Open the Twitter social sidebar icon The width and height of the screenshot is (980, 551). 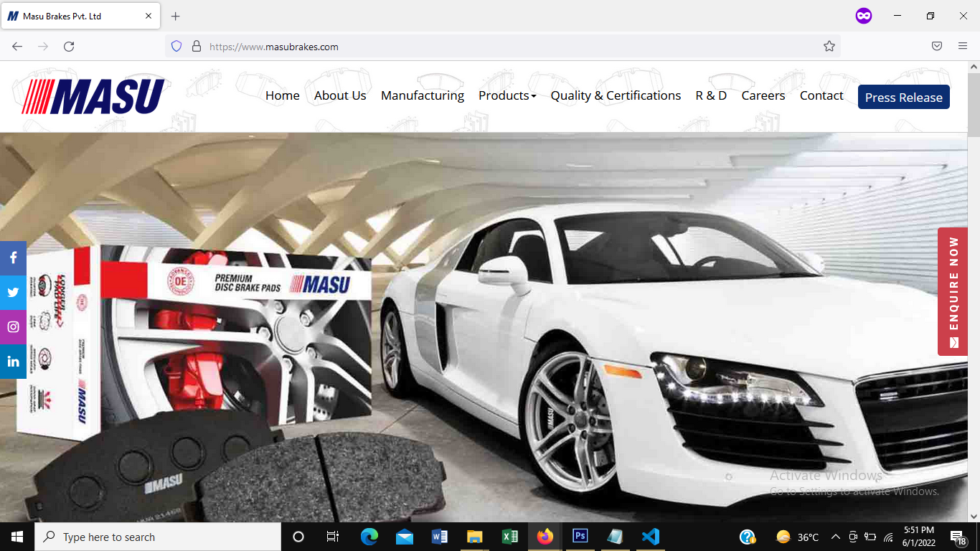point(13,293)
